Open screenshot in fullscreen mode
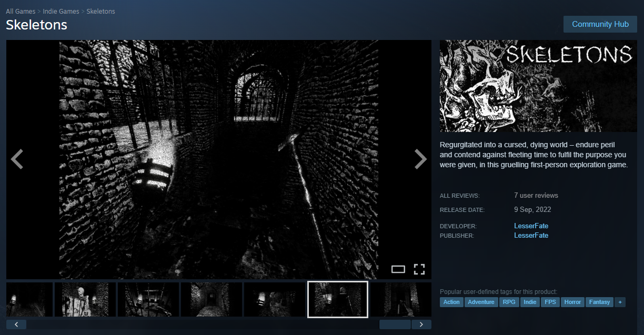Viewport: 644px width, 335px height. pyautogui.click(x=419, y=269)
